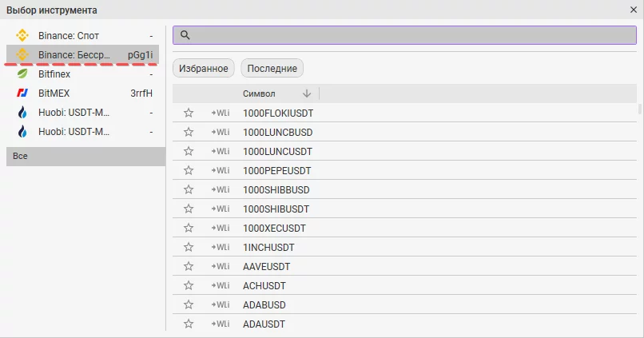The image size is (644, 338).
Task: Add 1000FLOKIUSDT to watchlist via WLi icon
Action: pos(221,113)
